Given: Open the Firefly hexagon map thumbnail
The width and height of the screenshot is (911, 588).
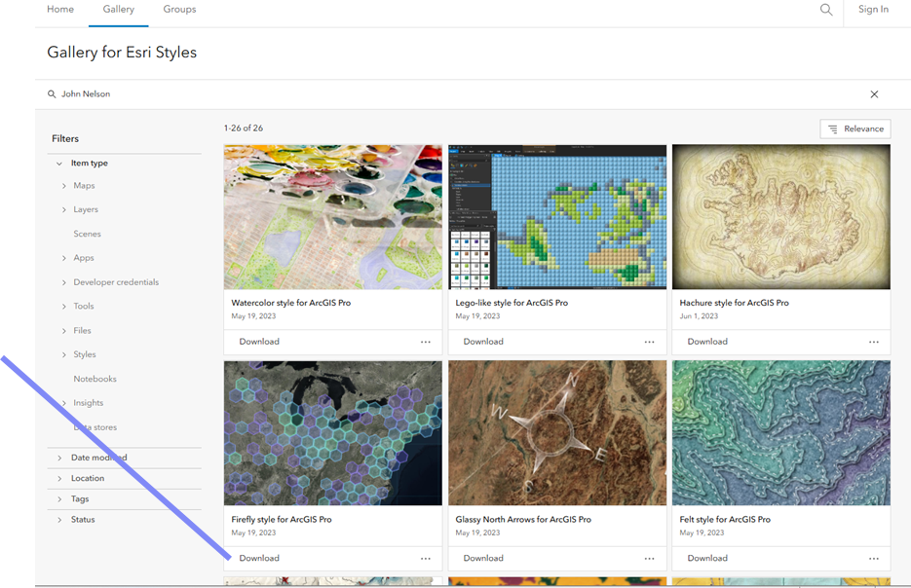Looking at the screenshot, I should [x=333, y=433].
